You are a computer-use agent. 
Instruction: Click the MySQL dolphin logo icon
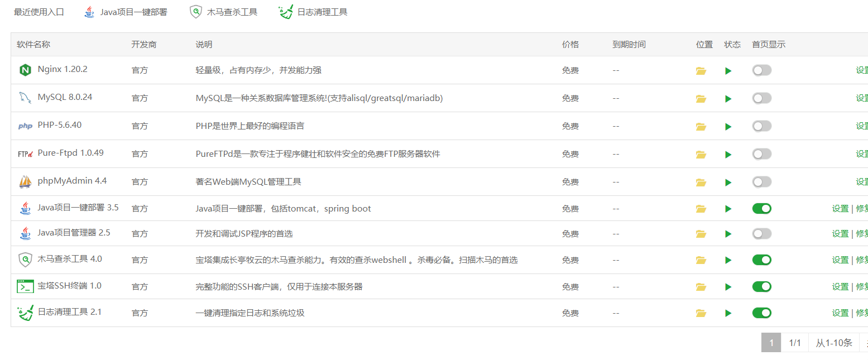[x=25, y=98]
